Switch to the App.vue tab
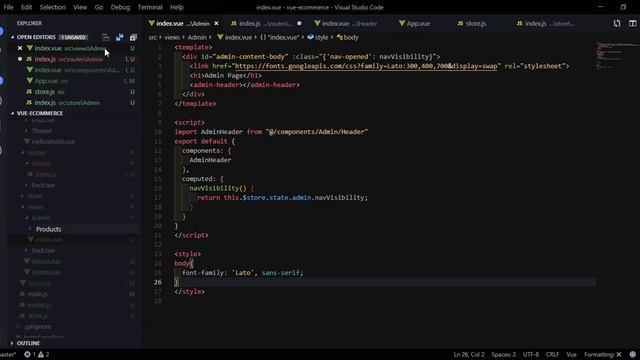 (418, 23)
